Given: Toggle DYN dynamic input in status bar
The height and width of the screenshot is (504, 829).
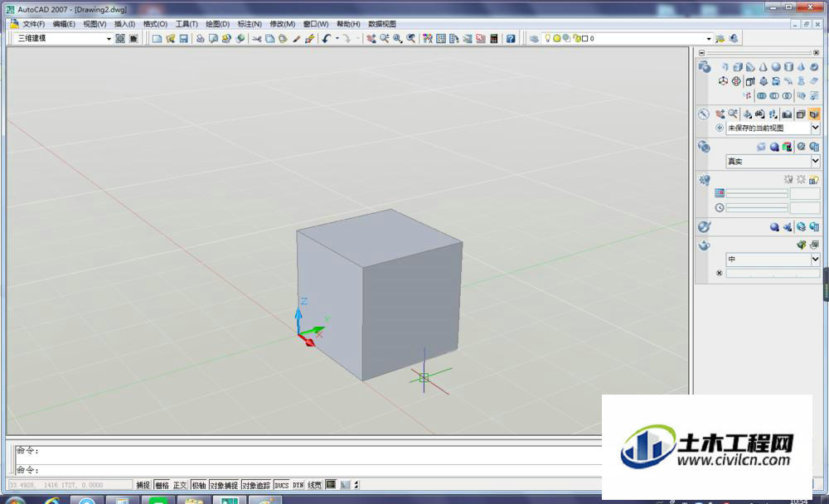Looking at the screenshot, I should (x=298, y=485).
